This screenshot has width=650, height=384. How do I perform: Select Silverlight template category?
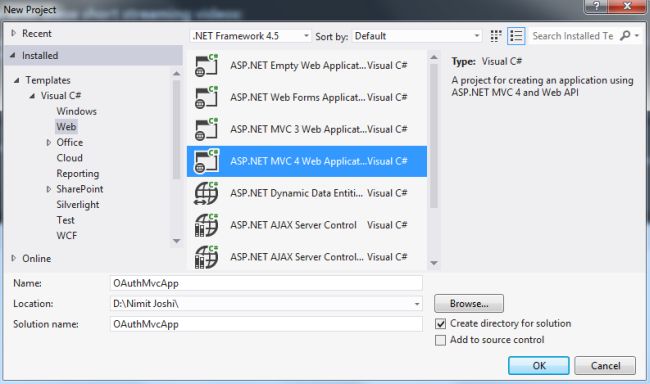tap(78, 205)
